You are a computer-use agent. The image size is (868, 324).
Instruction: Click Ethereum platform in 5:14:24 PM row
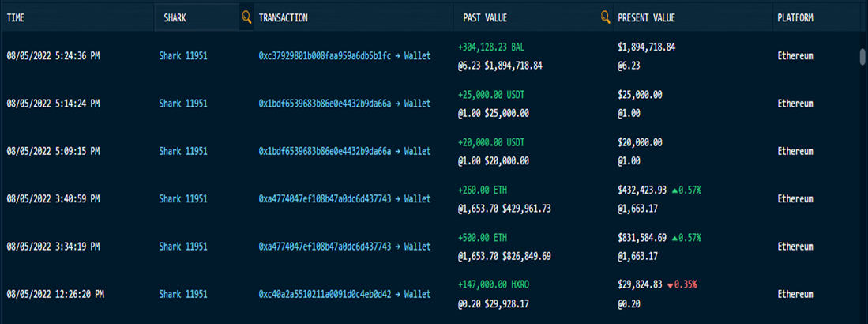(795, 104)
